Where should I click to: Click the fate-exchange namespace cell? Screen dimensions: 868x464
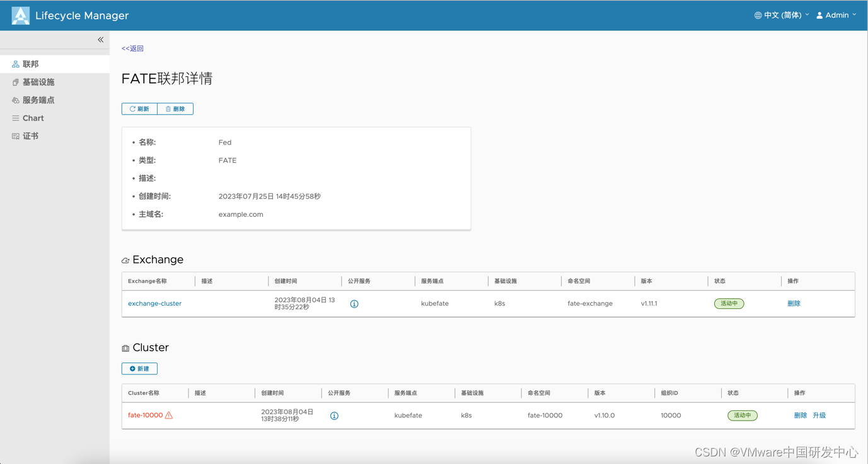pyautogui.click(x=590, y=303)
